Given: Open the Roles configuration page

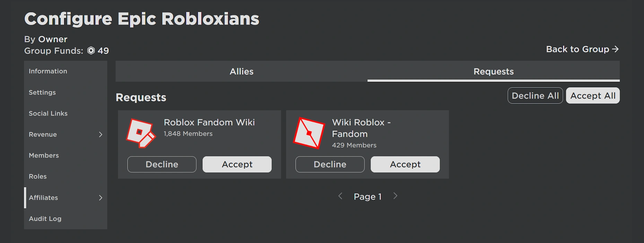Looking at the screenshot, I should point(38,176).
